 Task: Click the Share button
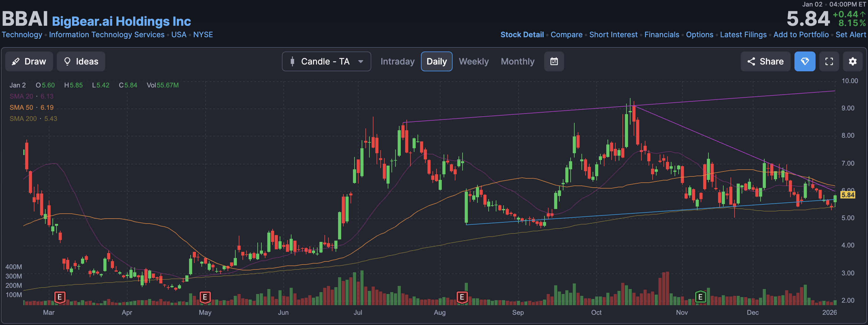coord(765,61)
